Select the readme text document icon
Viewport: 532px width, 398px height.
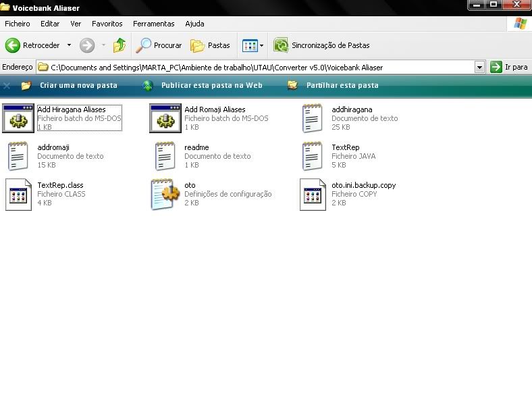[x=165, y=156]
